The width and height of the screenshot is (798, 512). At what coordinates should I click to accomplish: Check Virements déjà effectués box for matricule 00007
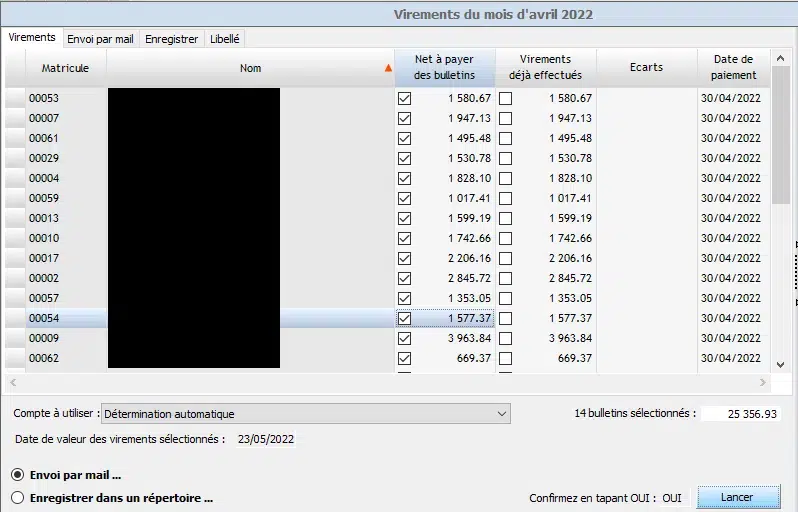pyautogui.click(x=505, y=118)
